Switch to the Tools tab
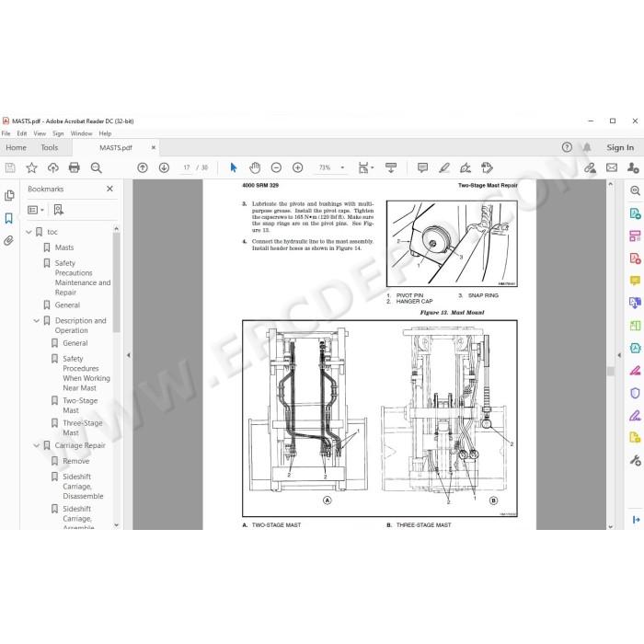Image resolution: width=644 pixels, height=644 pixels. click(x=50, y=147)
